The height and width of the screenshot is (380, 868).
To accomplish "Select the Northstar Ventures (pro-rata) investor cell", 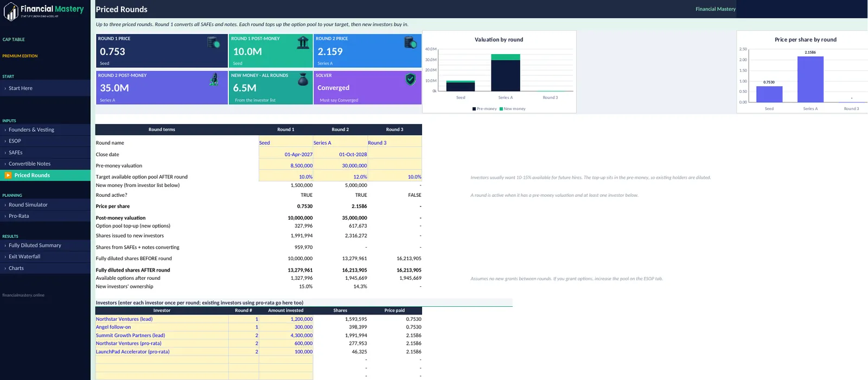I will pos(162,344).
